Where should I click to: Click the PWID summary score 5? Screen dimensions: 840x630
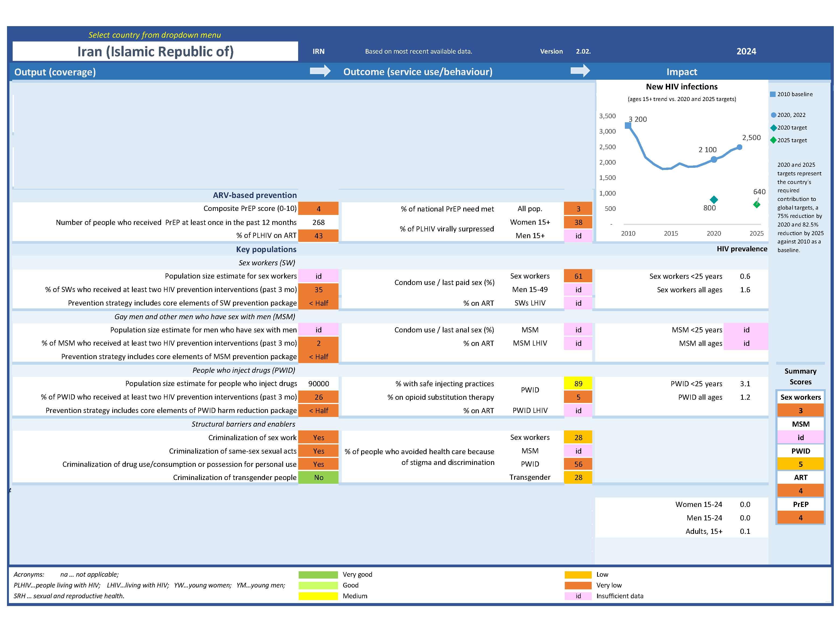[800, 464]
